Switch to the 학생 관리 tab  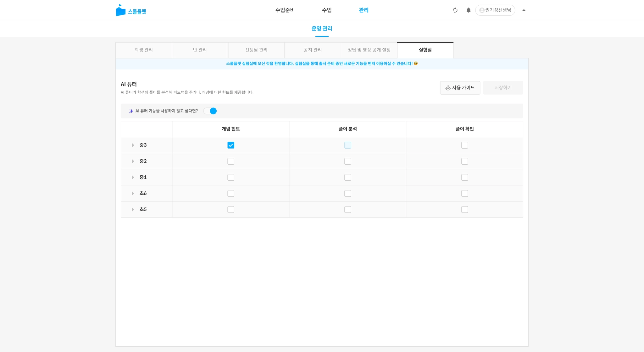point(144,50)
